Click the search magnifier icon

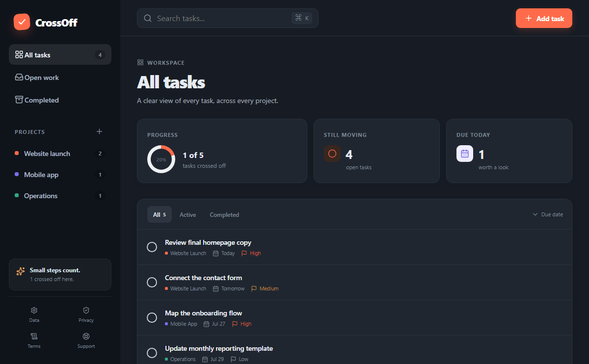148,18
